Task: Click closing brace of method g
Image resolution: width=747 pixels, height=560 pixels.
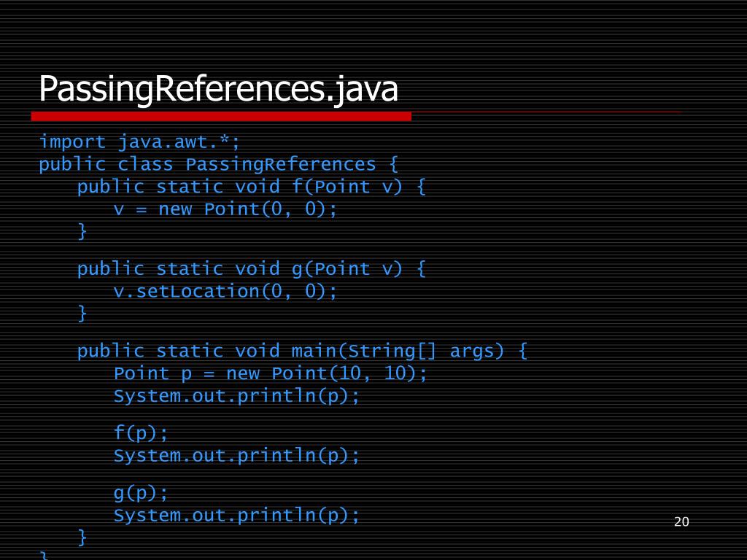Action: 82,314
